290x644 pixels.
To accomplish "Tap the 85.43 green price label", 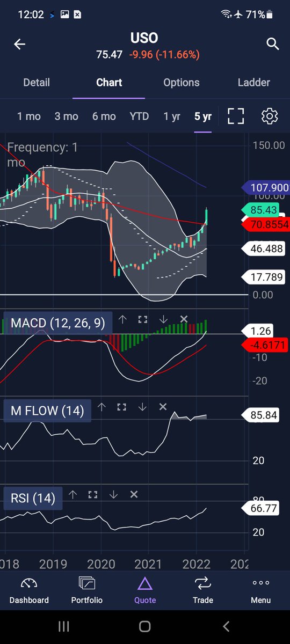I will click(x=262, y=210).
